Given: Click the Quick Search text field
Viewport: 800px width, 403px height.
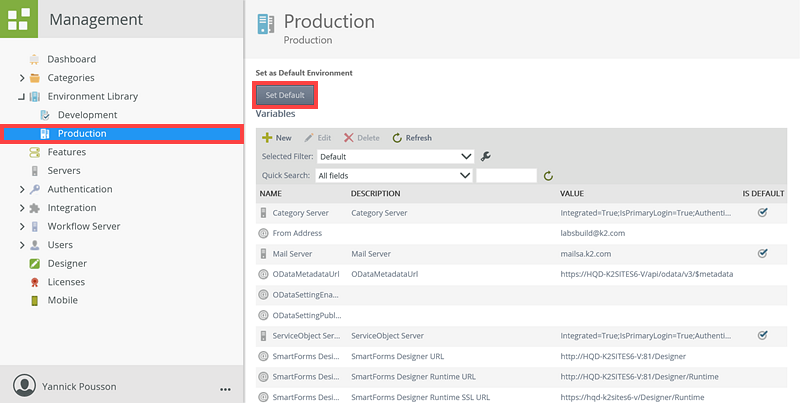Looking at the screenshot, I should [506, 176].
